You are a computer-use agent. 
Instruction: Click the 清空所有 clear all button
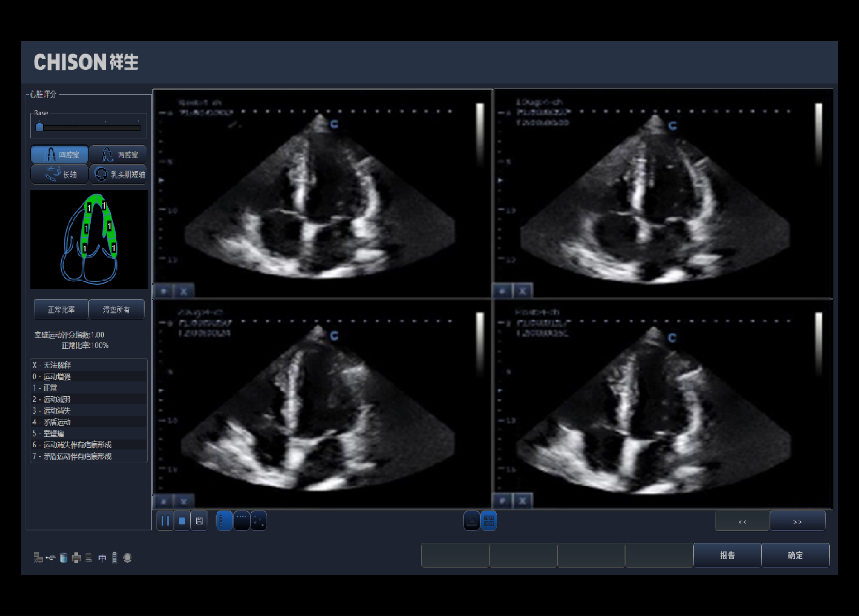pyautogui.click(x=116, y=310)
